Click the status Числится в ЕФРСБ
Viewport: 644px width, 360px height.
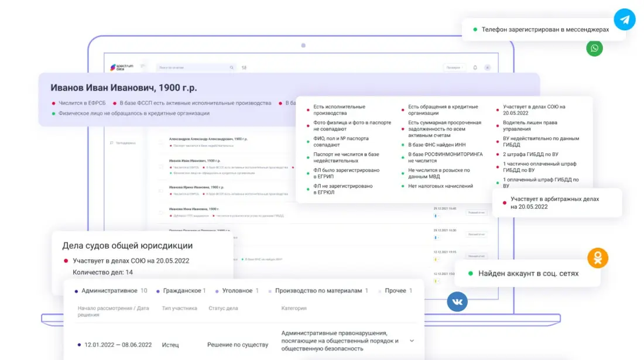pos(82,103)
